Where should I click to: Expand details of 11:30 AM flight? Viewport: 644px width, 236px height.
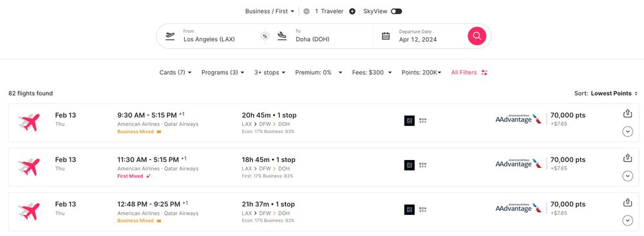click(627, 176)
